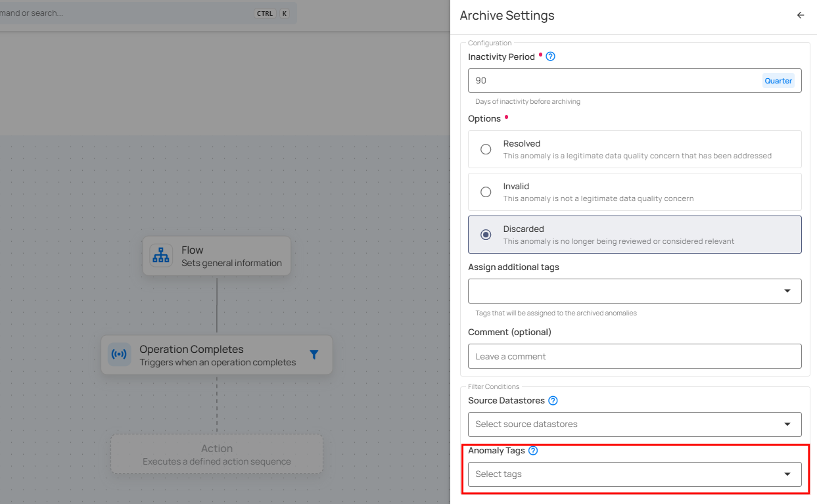This screenshot has height=504, width=817.
Task: Select the Discarded radio option
Action: (486, 235)
